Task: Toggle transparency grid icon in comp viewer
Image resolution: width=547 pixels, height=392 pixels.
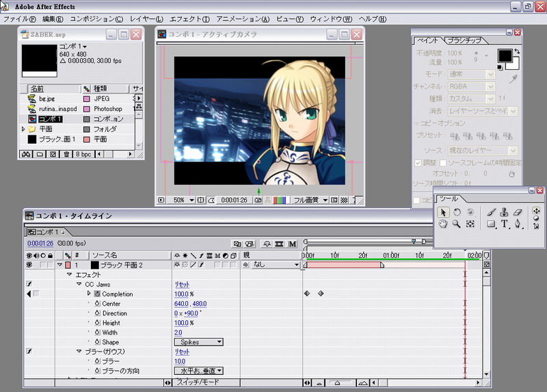Action: tap(344, 200)
